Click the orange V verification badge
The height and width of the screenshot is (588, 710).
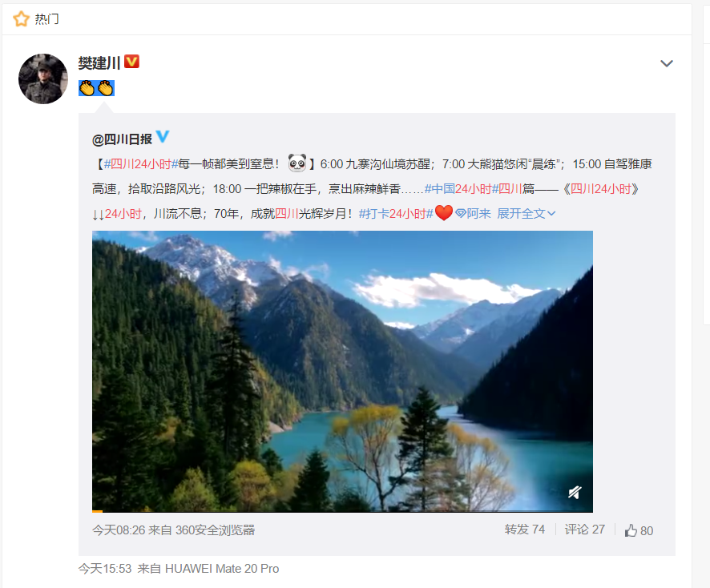pyautogui.click(x=131, y=62)
